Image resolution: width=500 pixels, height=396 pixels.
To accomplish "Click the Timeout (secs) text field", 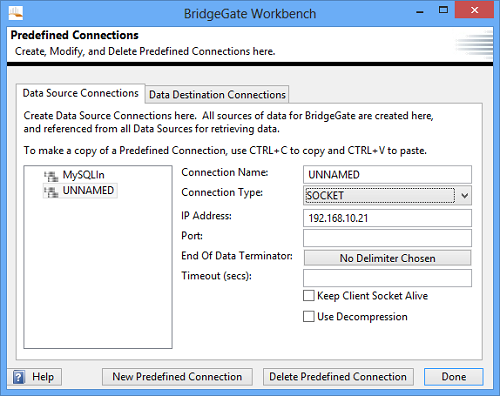I will pos(387,278).
